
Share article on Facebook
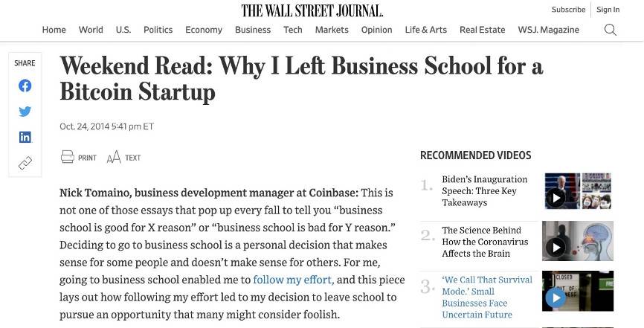[x=25, y=86]
